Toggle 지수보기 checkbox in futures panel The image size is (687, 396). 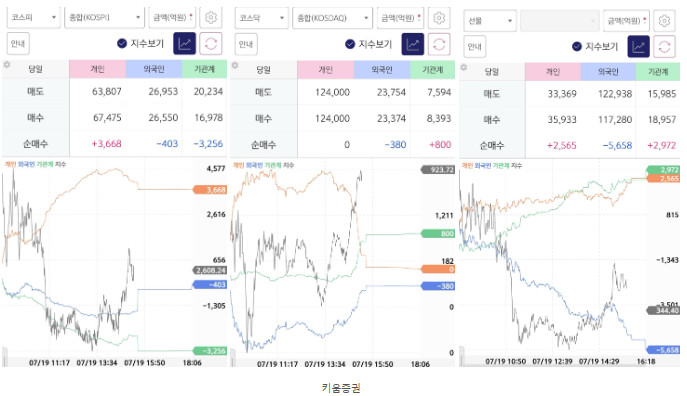click(577, 46)
